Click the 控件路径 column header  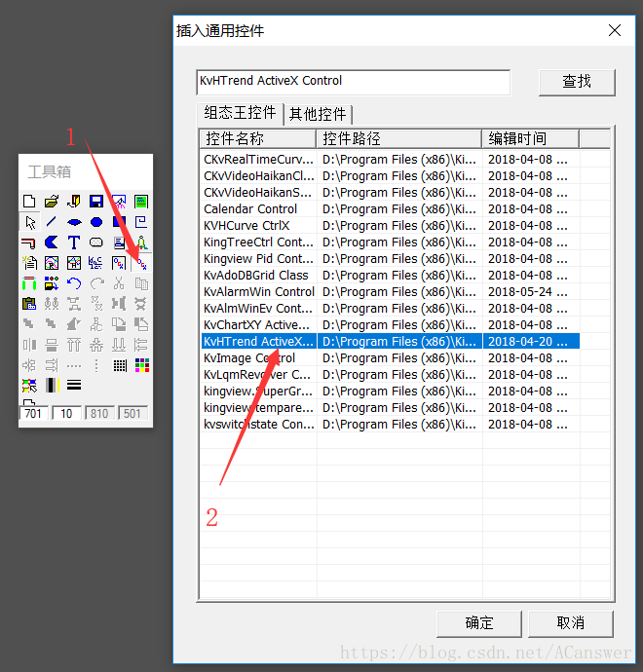coord(399,139)
